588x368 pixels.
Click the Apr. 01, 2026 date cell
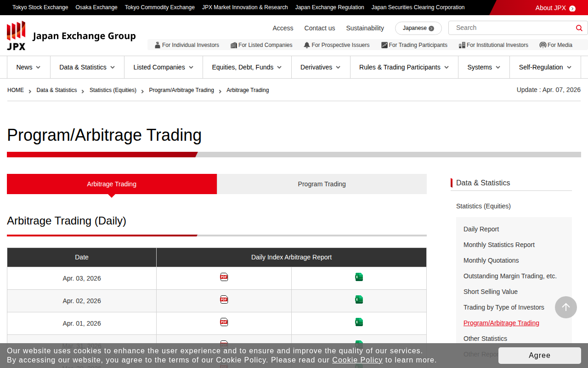82,323
